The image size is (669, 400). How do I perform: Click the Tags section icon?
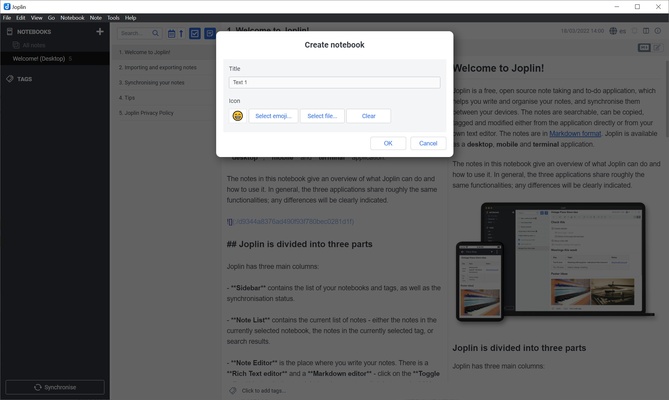tap(10, 79)
